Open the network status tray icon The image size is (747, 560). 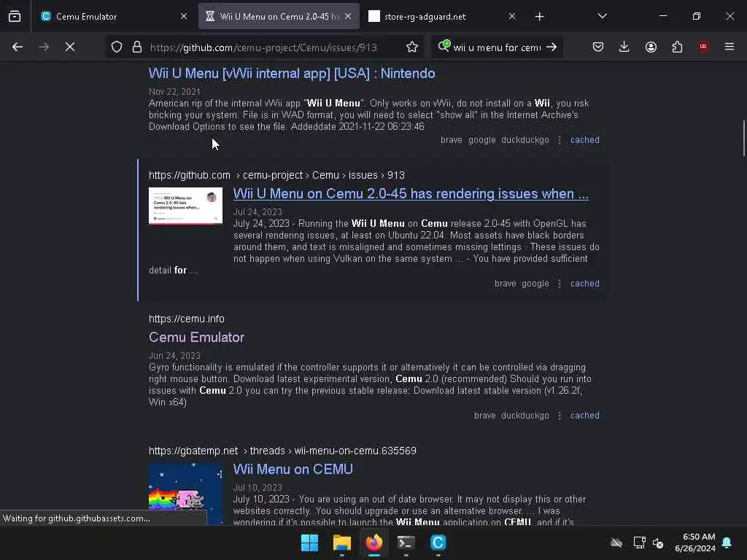[639, 542]
